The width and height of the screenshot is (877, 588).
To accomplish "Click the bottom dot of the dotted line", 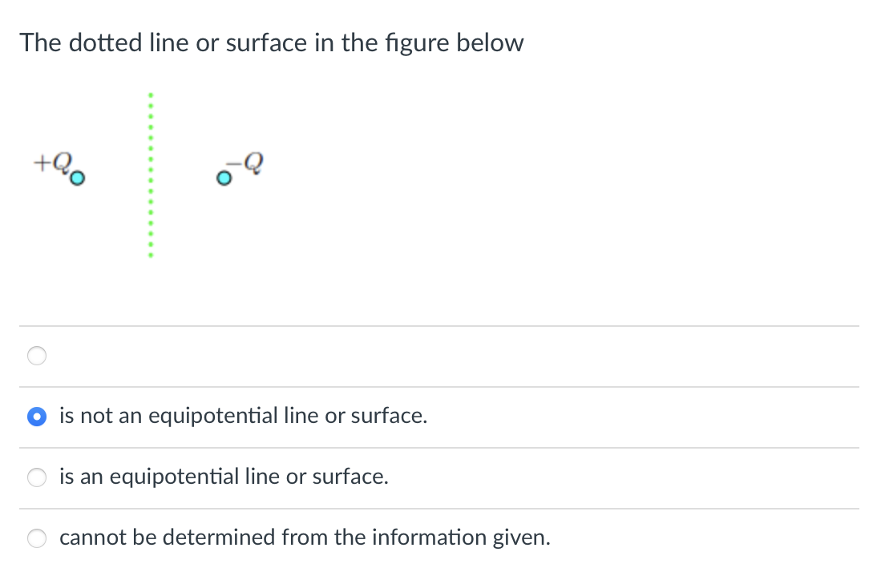I will (151, 255).
